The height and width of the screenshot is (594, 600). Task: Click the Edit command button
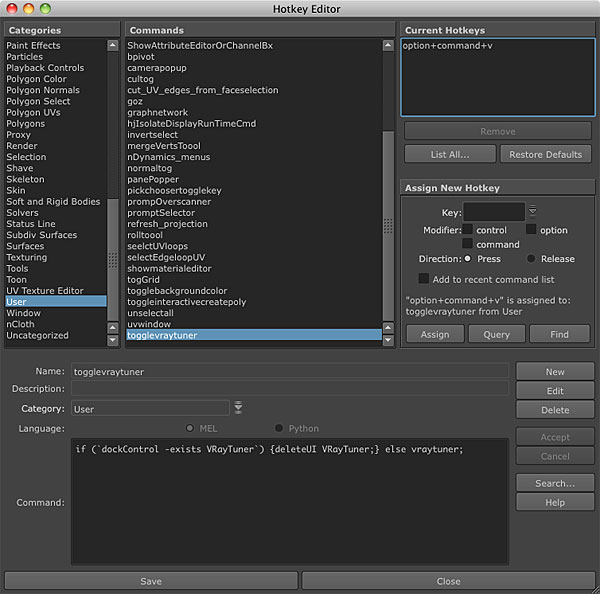(555, 391)
